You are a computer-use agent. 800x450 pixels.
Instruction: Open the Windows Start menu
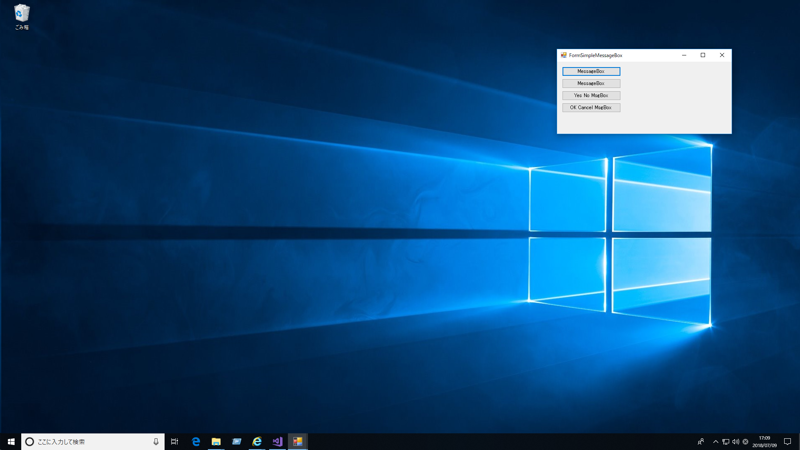[x=11, y=441]
